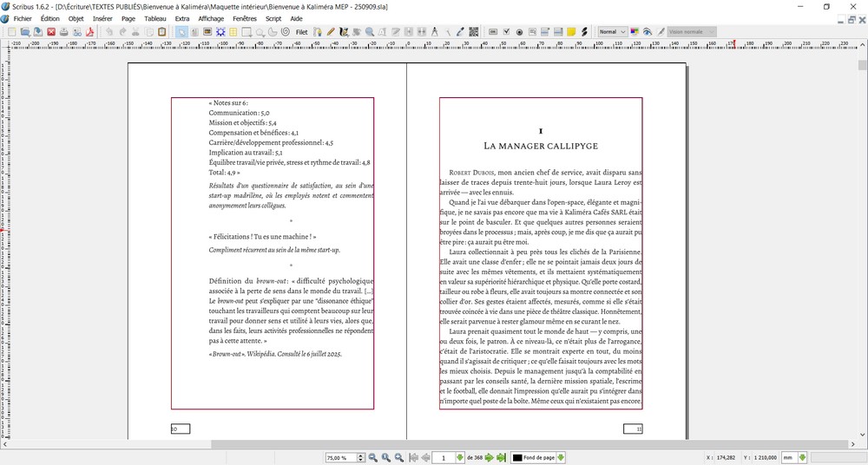This screenshot has height=465, width=868.
Task: Go to the previous page button
Action: click(x=425, y=458)
